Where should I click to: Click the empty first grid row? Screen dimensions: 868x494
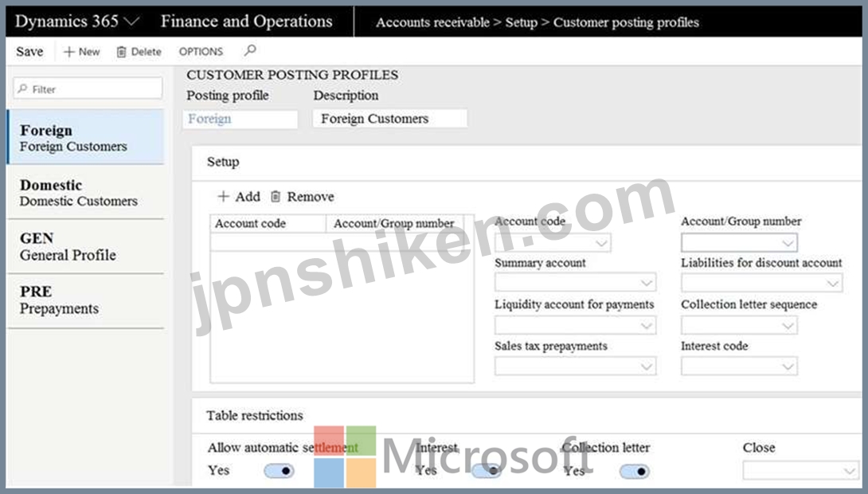click(342, 242)
